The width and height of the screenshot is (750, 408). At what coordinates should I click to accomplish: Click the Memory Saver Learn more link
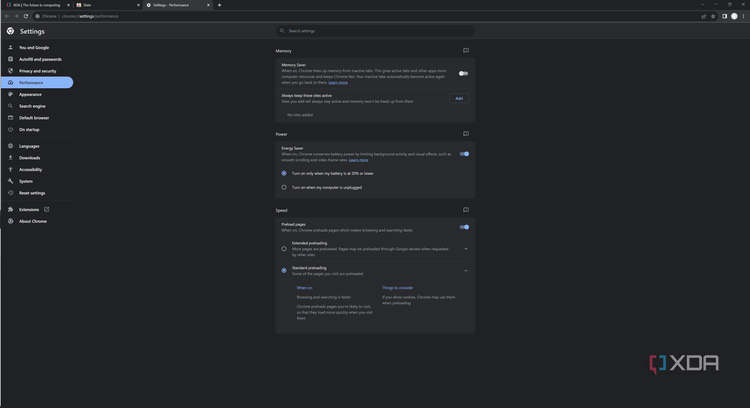pos(338,83)
